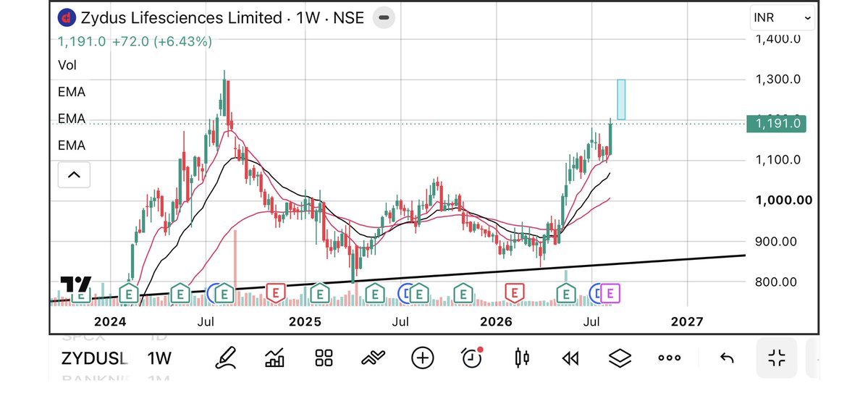This screenshot has height=401, width=868.
Task: Open the indicators chart-bars icon
Action: pos(275,358)
